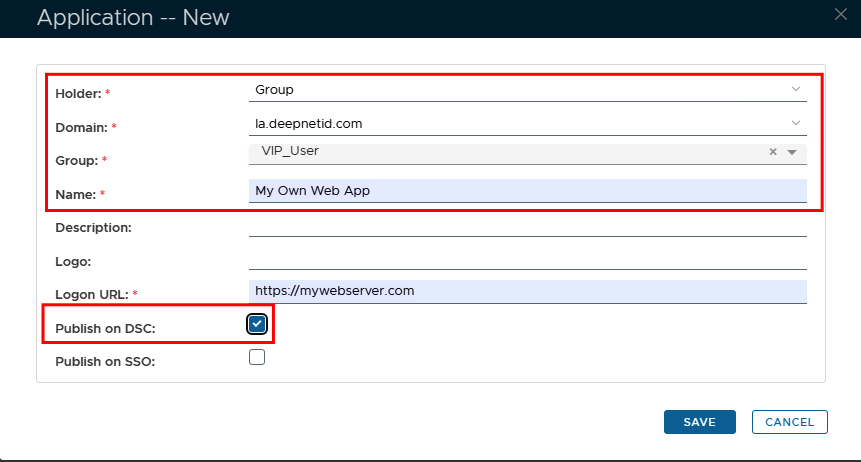The width and height of the screenshot is (861, 462).
Task: Click the selected Holder value Group
Action: [275, 90]
